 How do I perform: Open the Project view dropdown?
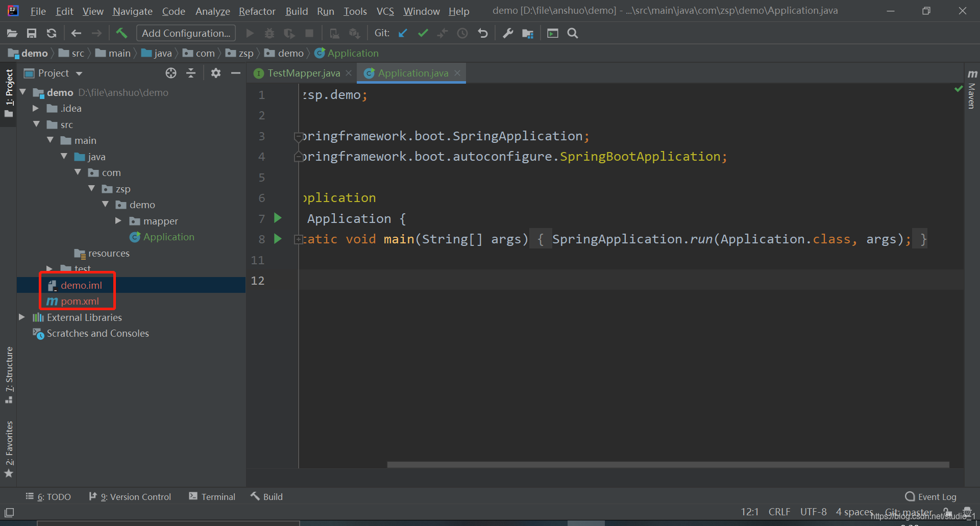point(79,73)
